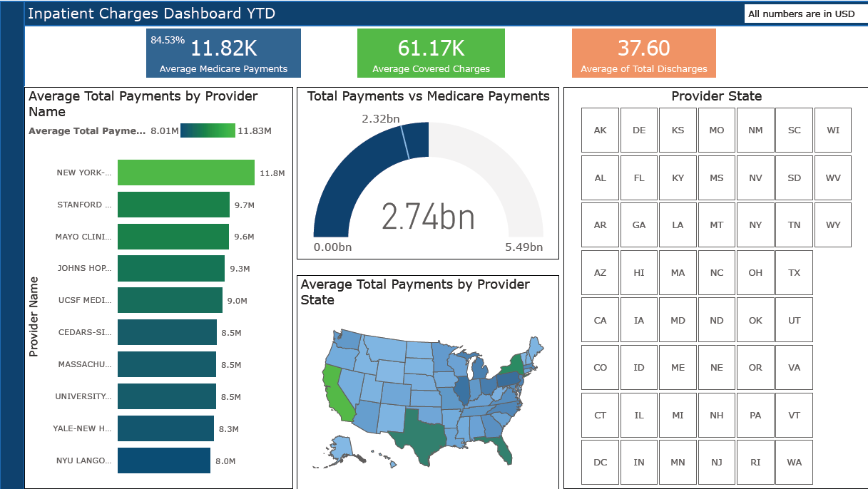
Task: Click the All numbers are in USD note
Action: tap(801, 14)
